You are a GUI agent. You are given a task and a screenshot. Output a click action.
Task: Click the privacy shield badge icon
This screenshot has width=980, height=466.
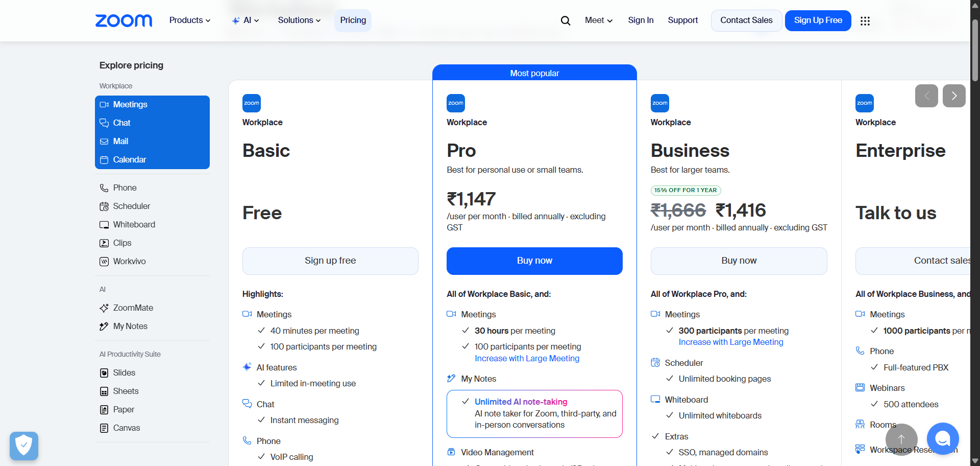24,446
